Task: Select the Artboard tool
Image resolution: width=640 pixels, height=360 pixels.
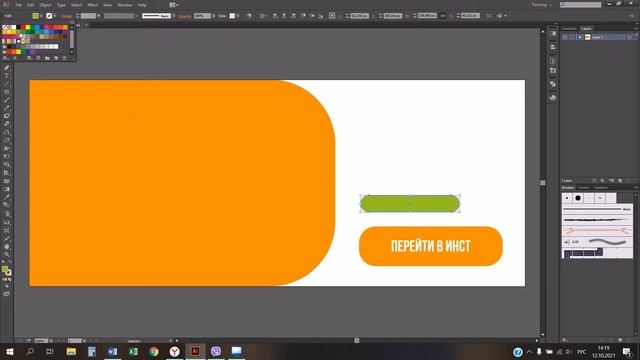Action: (x=7, y=230)
